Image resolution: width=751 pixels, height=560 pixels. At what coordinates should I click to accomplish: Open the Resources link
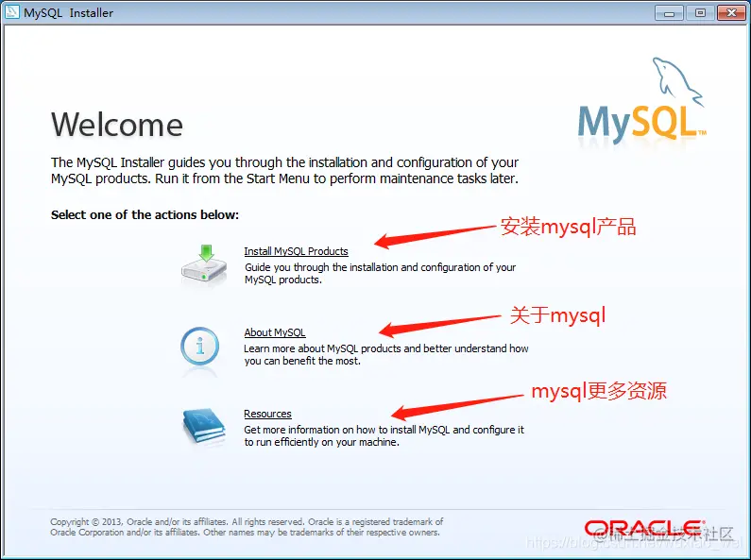267,414
